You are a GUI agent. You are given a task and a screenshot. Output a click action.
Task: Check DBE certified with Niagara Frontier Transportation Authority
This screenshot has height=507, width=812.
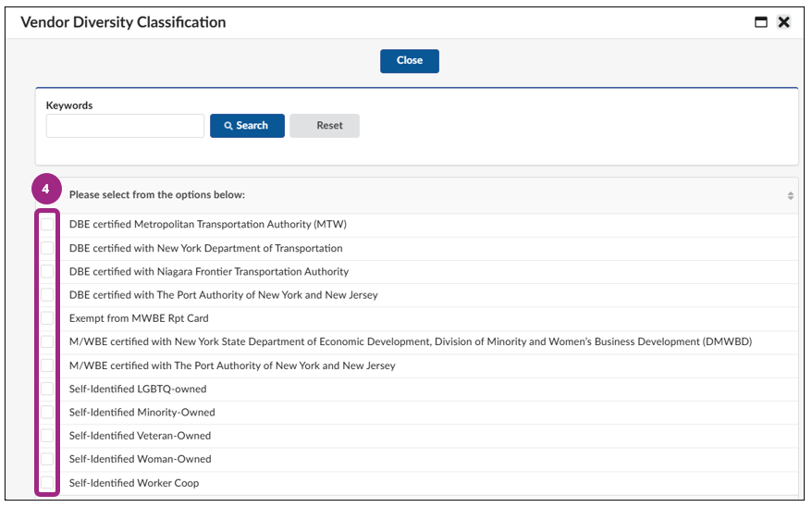click(x=47, y=271)
